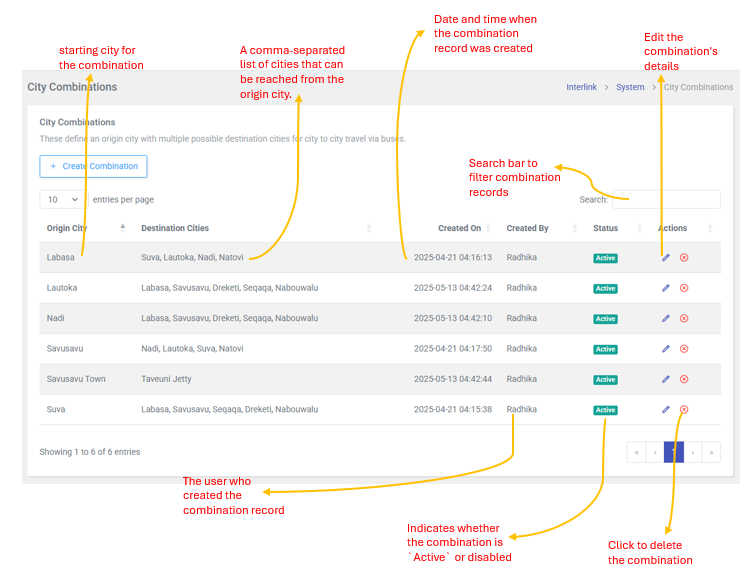752x575 pixels.
Task: Delete the Suva combination
Action: tap(684, 410)
